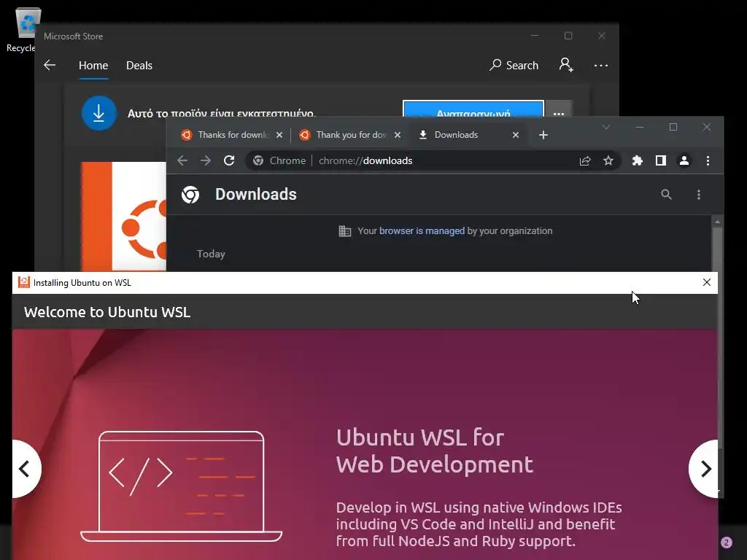The width and height of the screenshot is (747, 560).
Task: Click the blue download arrow icon in Store
Action: coord(99,113)
